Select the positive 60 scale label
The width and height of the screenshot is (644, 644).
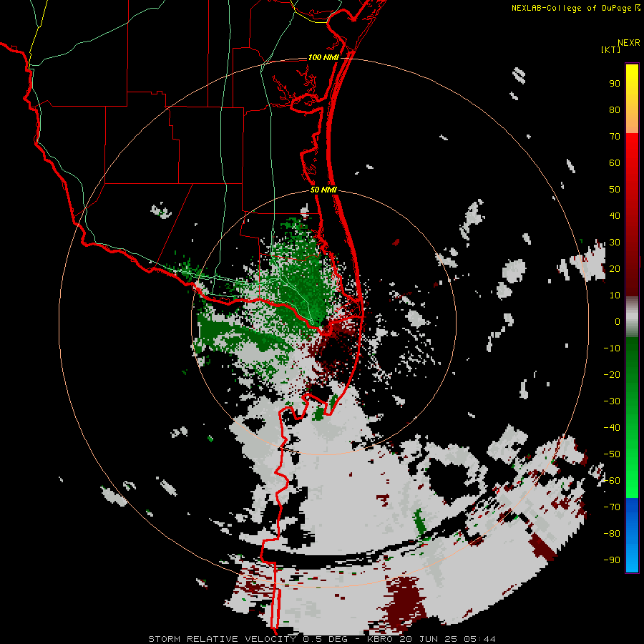pyautogui.click(x=615, y=162)
